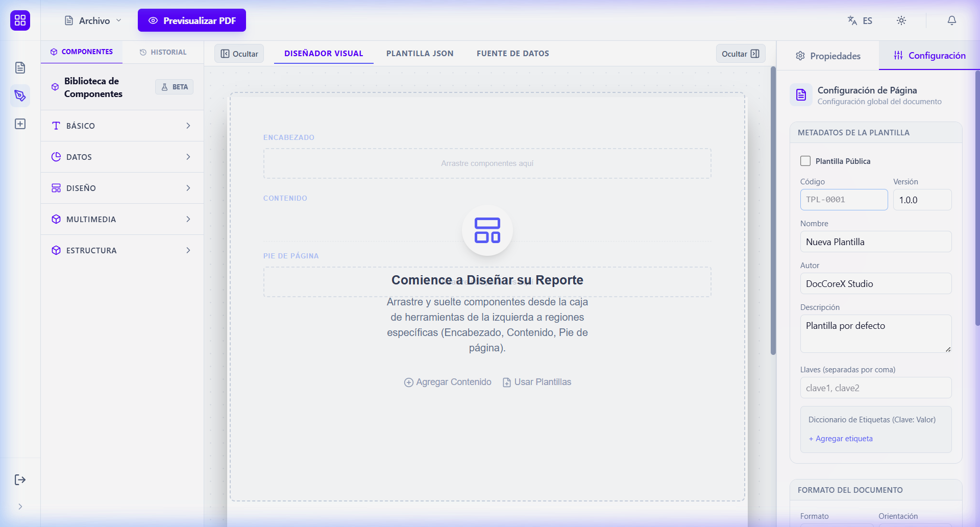Viewport: 980px width, 527px height.
Task: Expand the left sidebar with bottom chevron
Action: click(x=20, y=507)
